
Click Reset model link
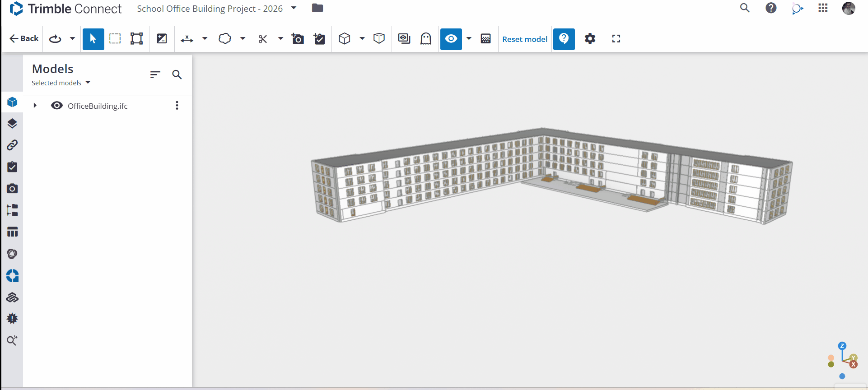(525, 39)
